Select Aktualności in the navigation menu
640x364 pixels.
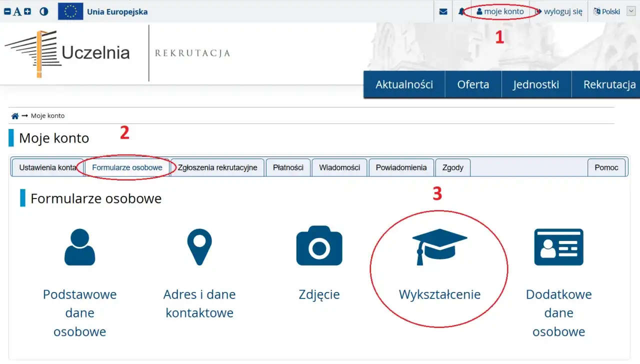pyautogui.click(x=404, y=84)
